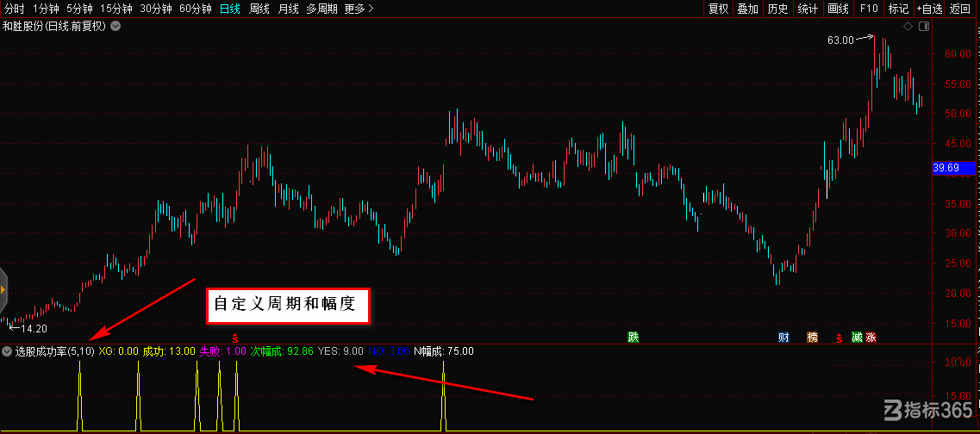
Task: Open F10 company info
Action: pos(869,9)
